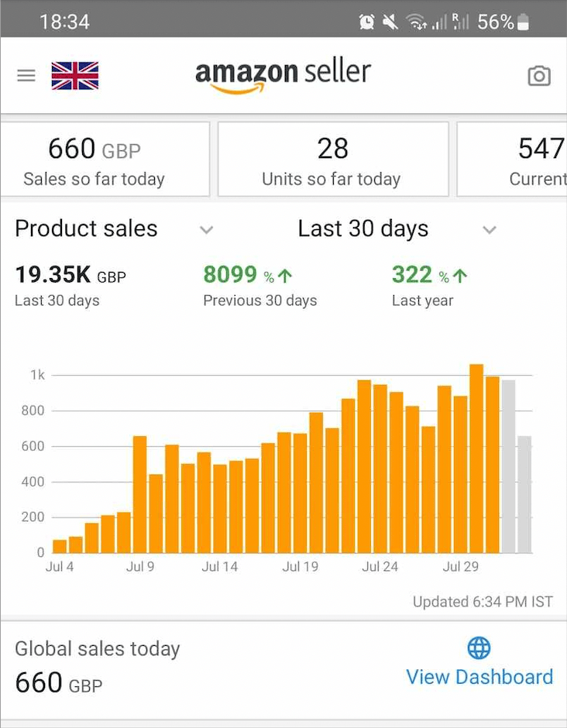Select the Units so far today card

click(333, 160)
